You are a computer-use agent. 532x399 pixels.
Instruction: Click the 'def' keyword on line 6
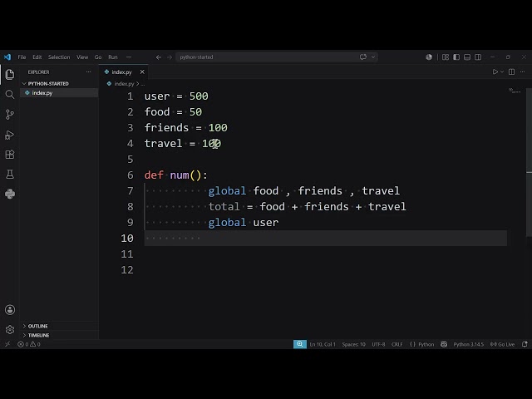click(x=154, y=175)
